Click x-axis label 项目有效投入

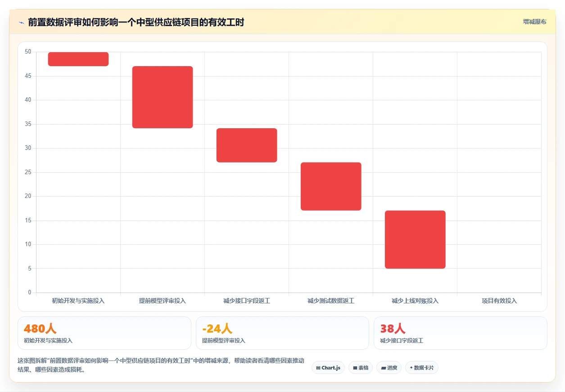tap(499, 301)
